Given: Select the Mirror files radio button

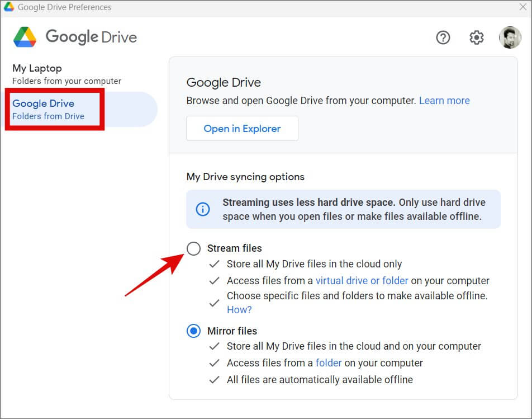Looking at the screenshot, I should click(x=193, y=331).
